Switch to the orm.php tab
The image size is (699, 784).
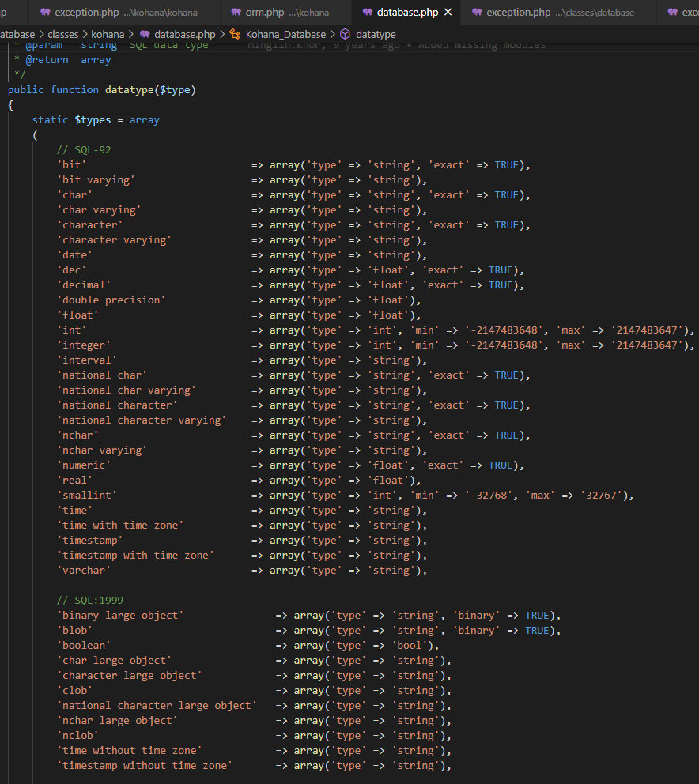pos(265,13)
